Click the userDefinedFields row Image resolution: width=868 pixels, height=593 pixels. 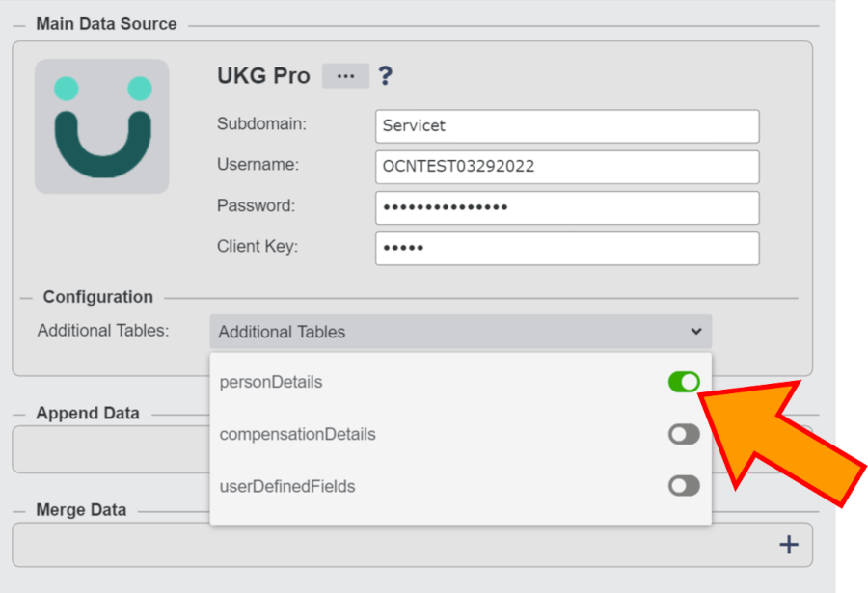[x=289, y=485]
